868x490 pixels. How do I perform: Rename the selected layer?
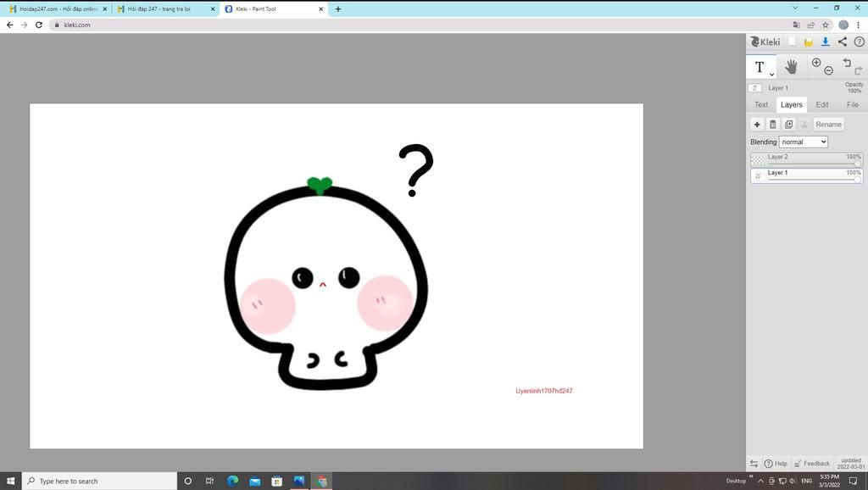pos(829,125)
